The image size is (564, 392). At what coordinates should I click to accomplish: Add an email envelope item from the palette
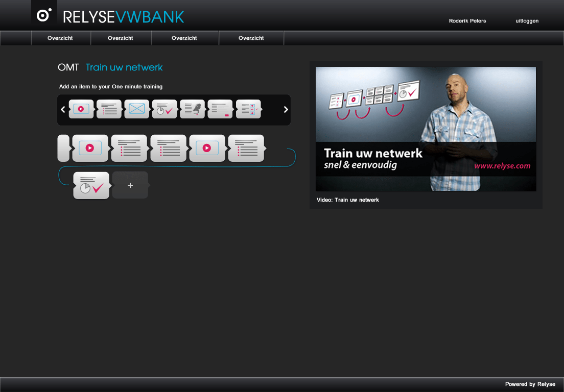pos(137,109)
